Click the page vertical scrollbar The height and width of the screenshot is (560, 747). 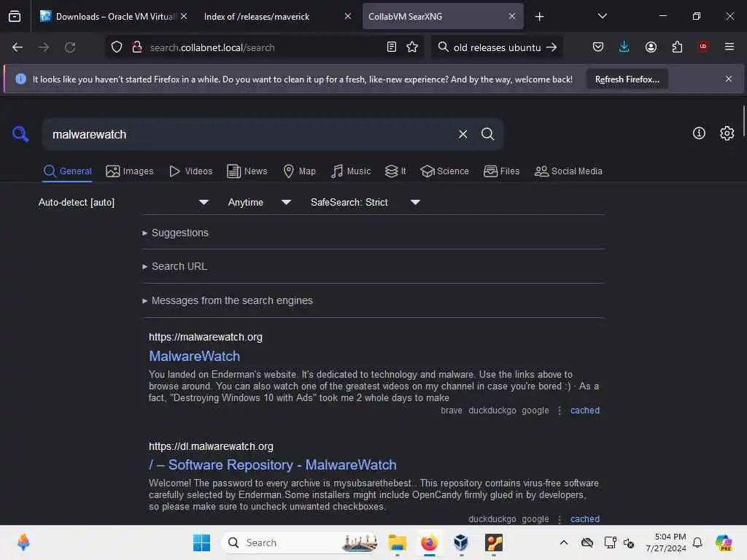tap(743, 122)
